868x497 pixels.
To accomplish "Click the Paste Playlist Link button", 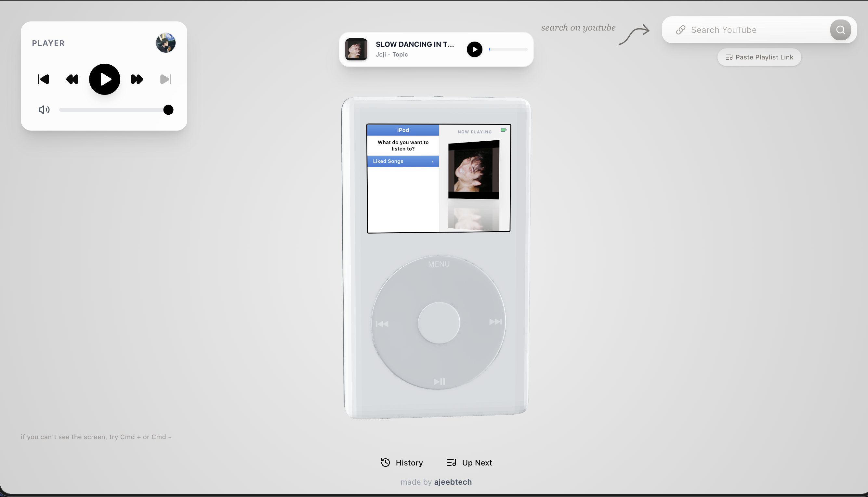I will [759, 57].
